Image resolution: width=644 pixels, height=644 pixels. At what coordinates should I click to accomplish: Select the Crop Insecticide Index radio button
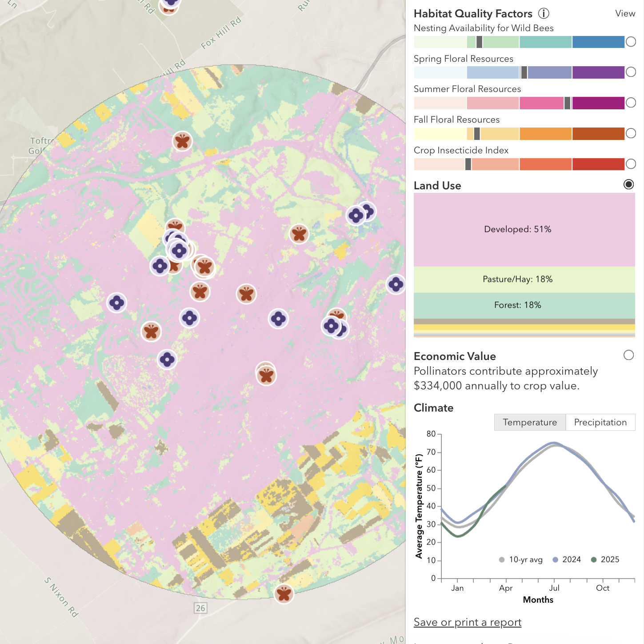631,164
